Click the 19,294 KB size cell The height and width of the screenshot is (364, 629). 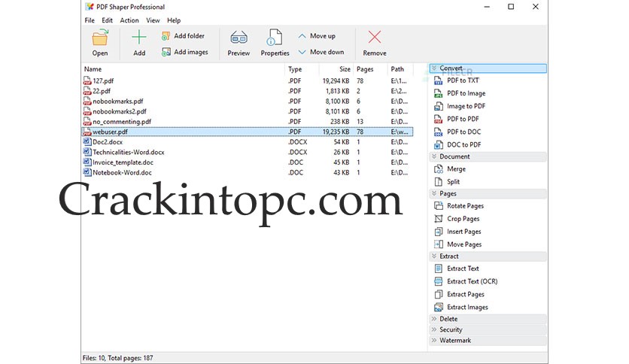336,81
